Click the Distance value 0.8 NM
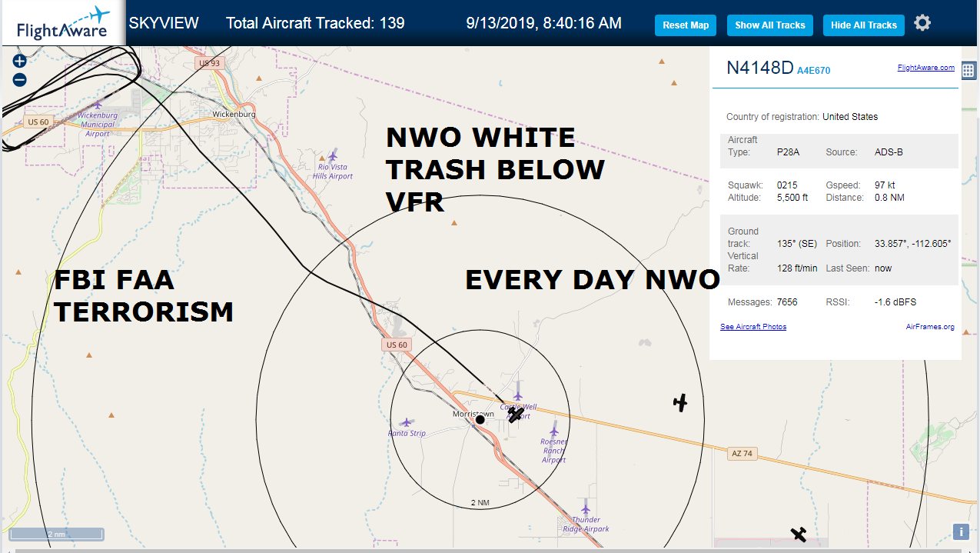This screenshot has width=980, height=553. (889, 198)
